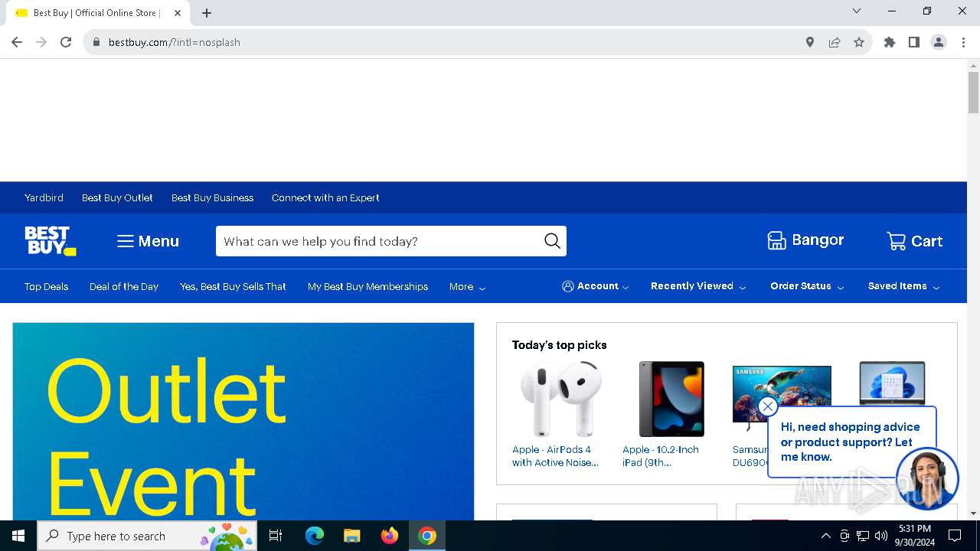Launch Firefox from taskbar
The image size is (980, 551).
point(390,536)
